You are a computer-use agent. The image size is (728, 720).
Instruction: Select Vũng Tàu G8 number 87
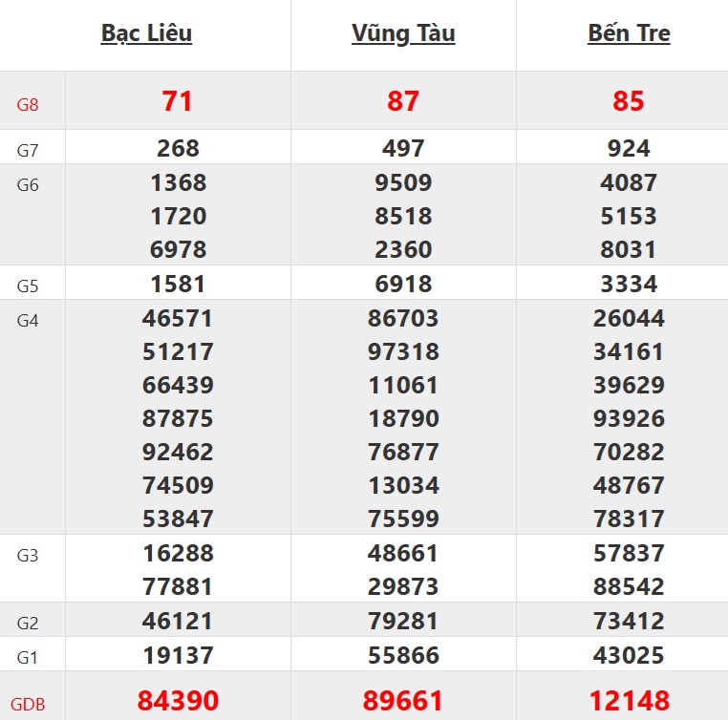pos(403,101)
